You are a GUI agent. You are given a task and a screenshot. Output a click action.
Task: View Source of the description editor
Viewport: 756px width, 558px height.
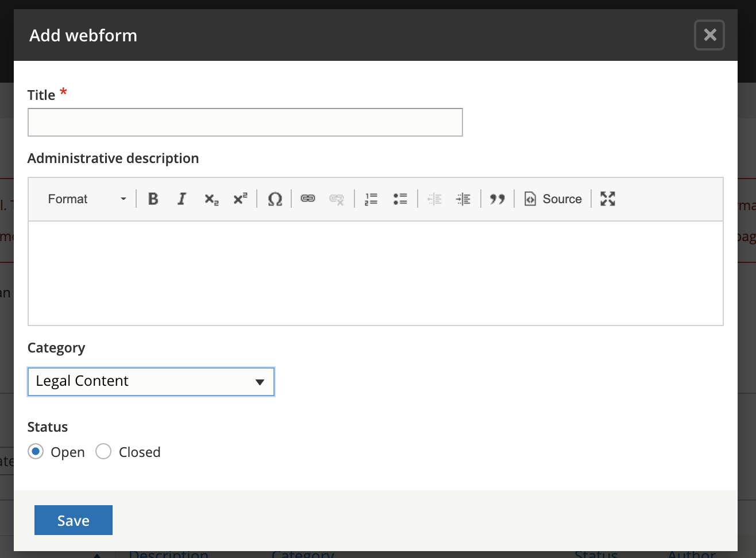click(553, 199)
